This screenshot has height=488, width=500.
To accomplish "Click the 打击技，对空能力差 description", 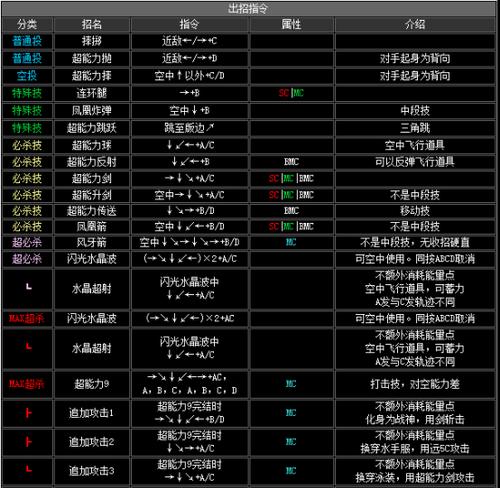I will point(415,384).
